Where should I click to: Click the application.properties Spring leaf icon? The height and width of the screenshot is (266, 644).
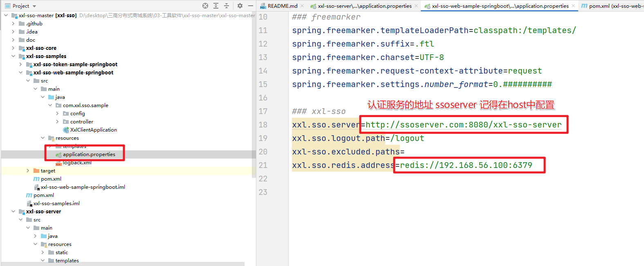tap(58, 154)
